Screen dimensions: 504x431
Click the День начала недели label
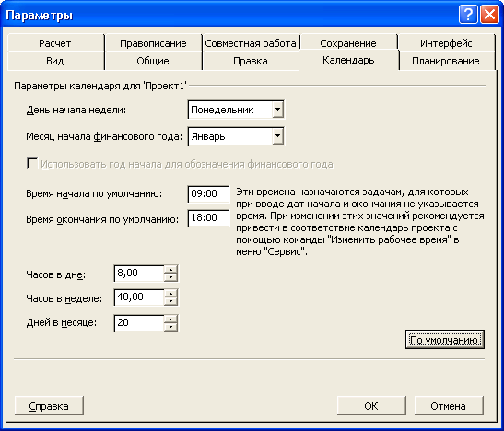(x=76, y=110)
